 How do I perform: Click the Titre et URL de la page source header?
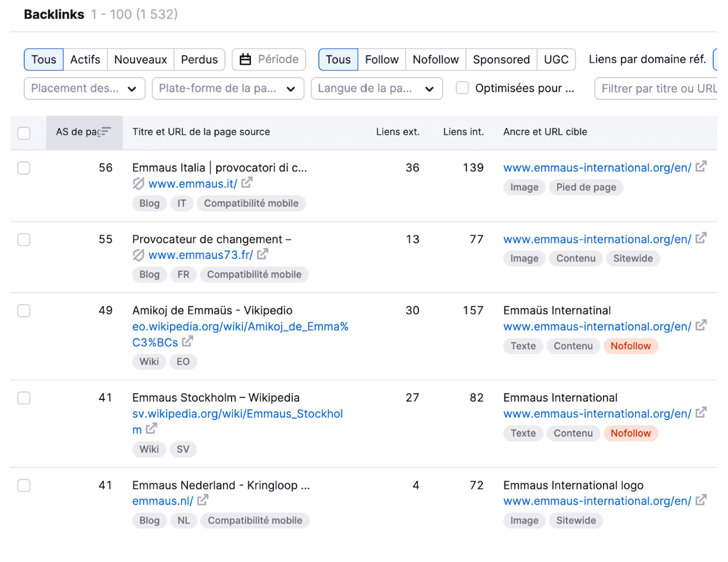pos(201,131)
